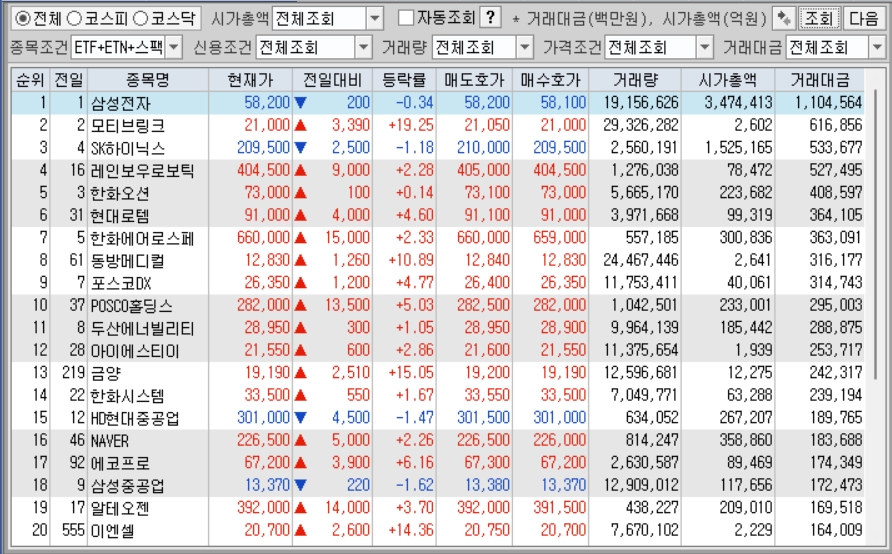892x554 pixels.
Task: Select the 알테오젠 stock name
Action: [120, 508]
